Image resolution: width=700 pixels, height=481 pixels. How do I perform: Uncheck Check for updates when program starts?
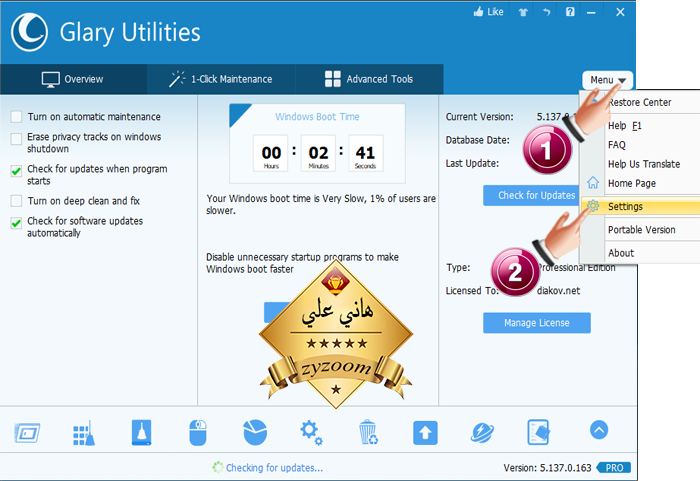point(16,171)
